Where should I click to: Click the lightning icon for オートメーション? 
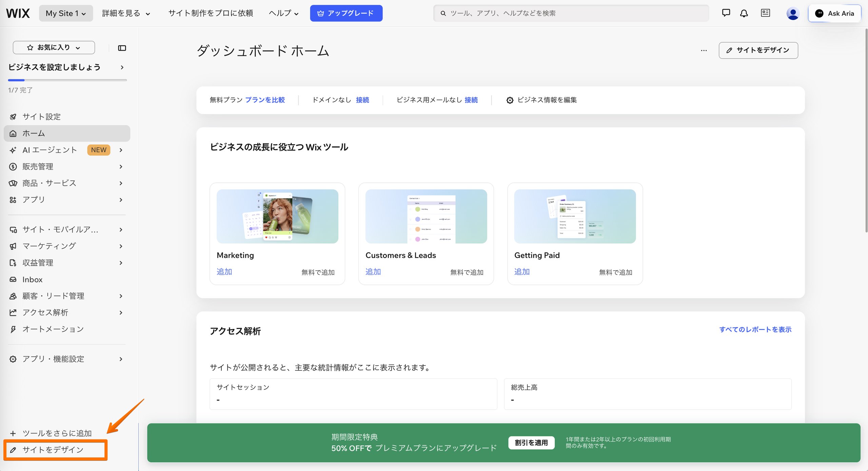tap(13, 329)
